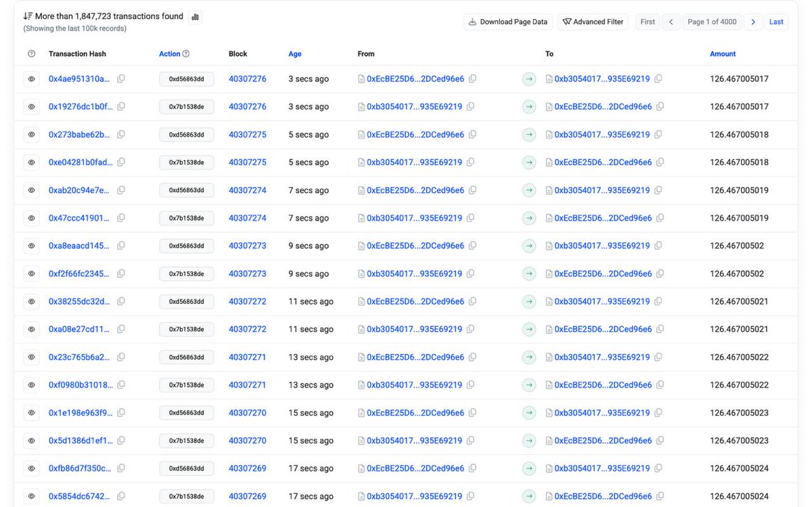Screen dimensions: 812x507
Task: Copy transaction hash 0x47ccc41901
Action: [x=121, y=218]
